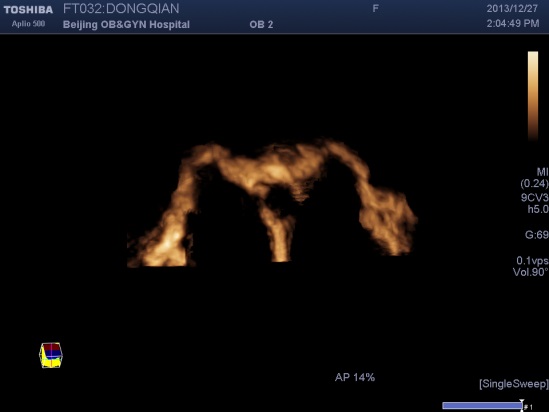
Task: Select the Vol.90° sweep angle
Action: point(530,272)
